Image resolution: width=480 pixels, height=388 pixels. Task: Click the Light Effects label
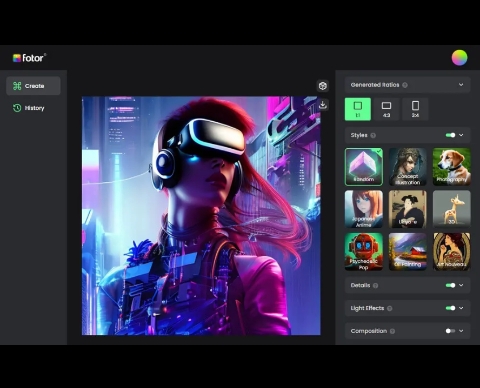[367, 308]
